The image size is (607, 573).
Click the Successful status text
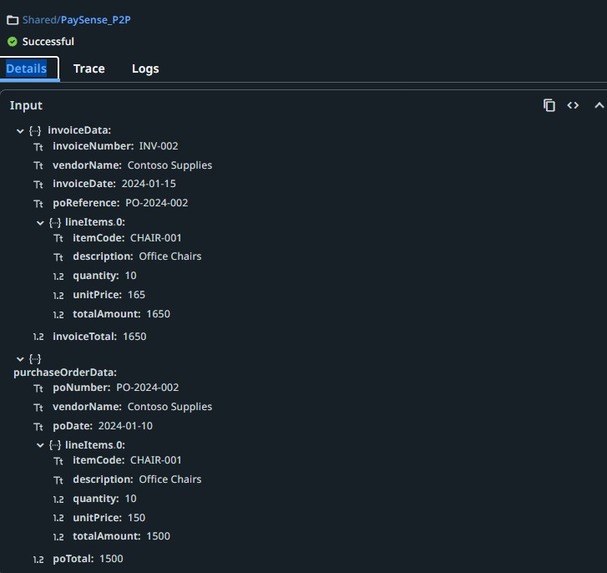point(48,41)
